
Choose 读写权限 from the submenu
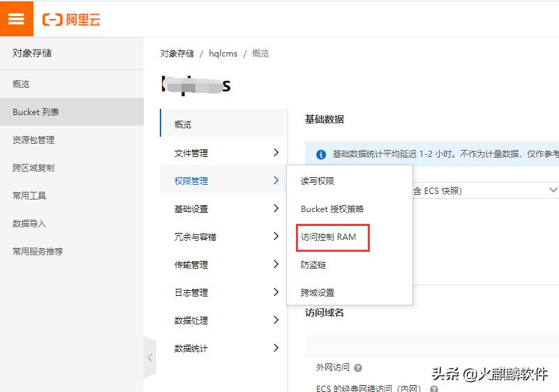pos(350,181)
